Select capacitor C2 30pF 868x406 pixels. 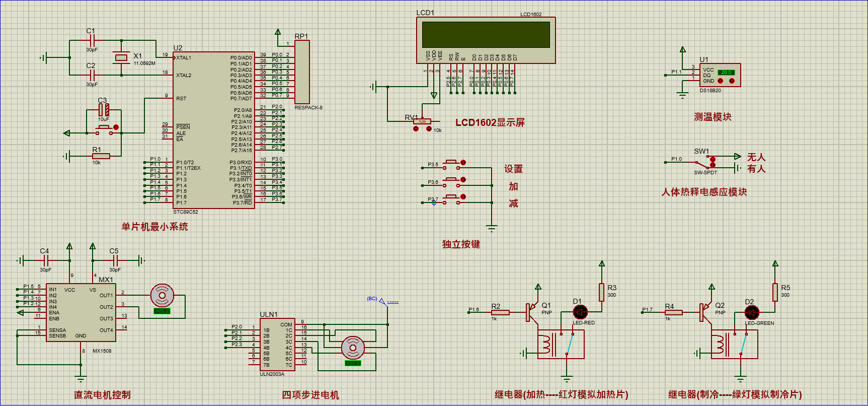click(x=92, y=75)
